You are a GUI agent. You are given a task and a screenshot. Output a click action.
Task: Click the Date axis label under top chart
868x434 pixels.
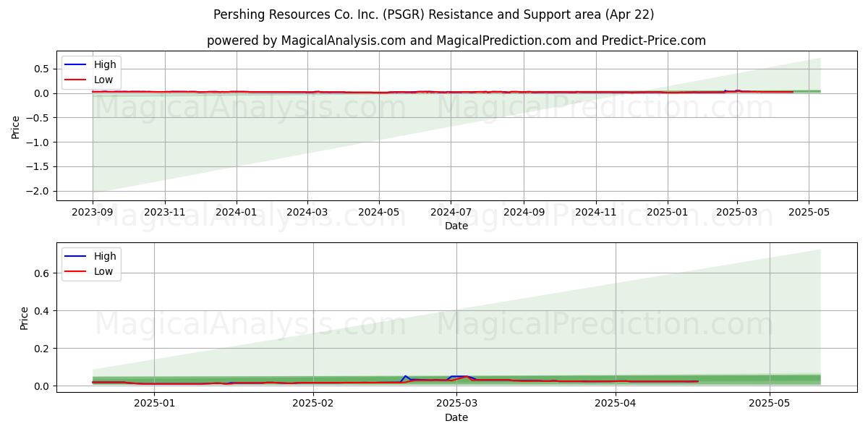click(456, 226)
